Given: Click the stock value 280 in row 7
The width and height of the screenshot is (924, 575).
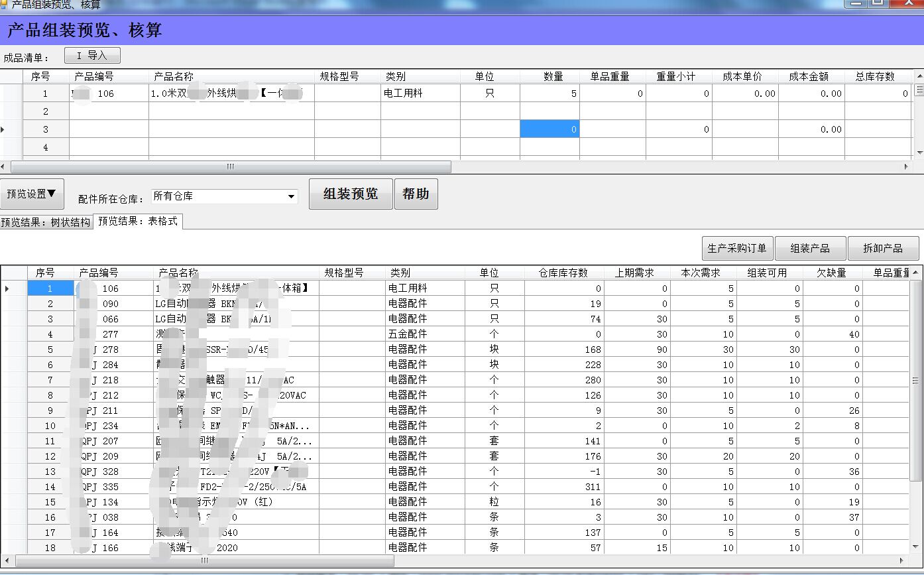Looking at the screenshot, I should (x=564, y=380).
